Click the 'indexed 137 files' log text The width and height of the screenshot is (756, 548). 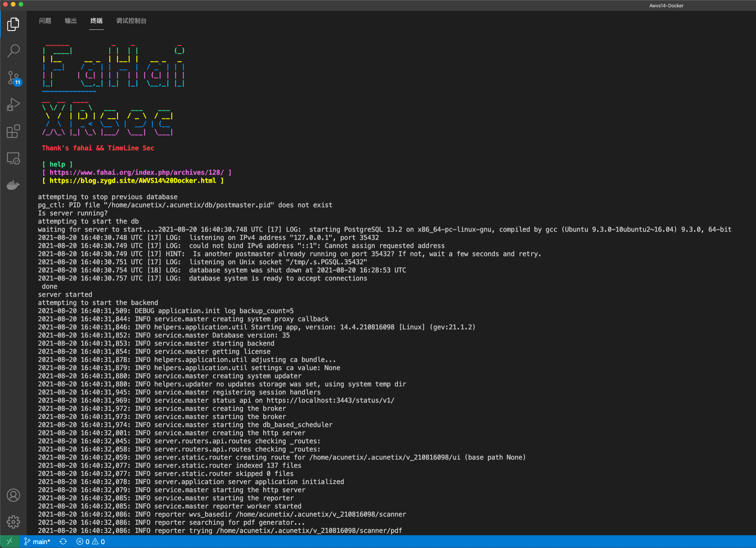[x=269, y=466]
